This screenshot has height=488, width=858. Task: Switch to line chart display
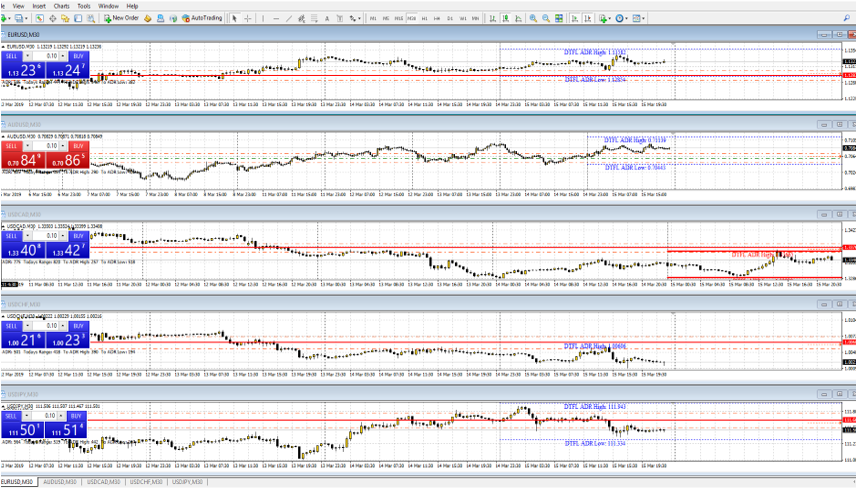pos(518,18)
